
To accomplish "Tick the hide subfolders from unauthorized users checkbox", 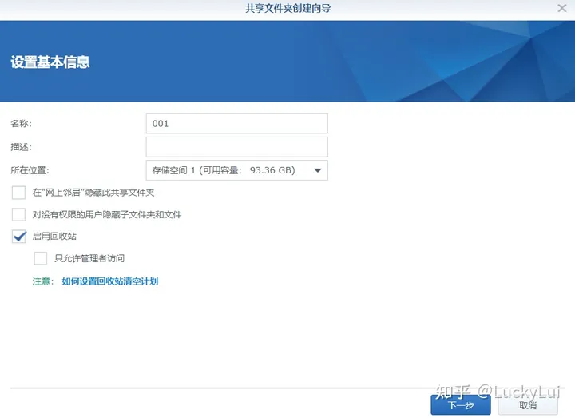I will click(19, 215).
